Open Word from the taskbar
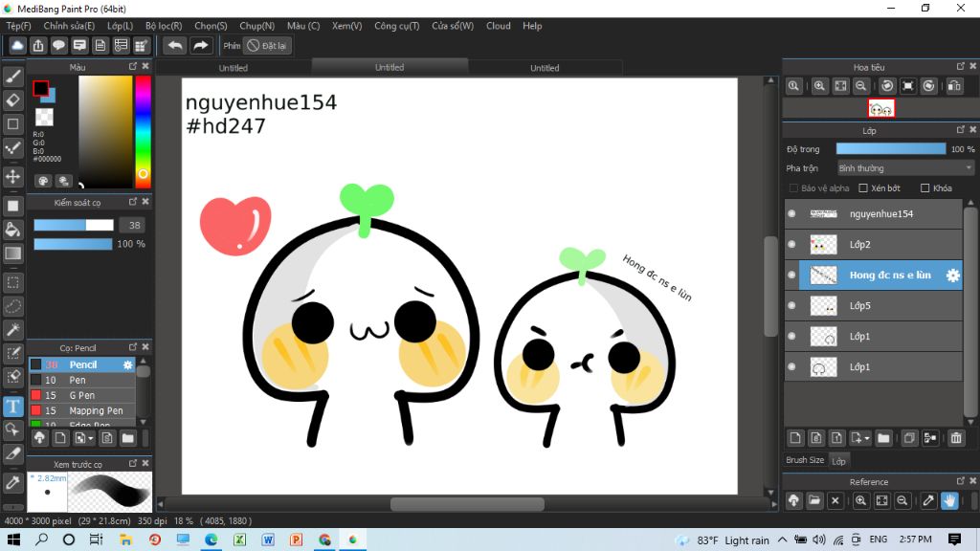The image size is (980, 551). (268, 540)
